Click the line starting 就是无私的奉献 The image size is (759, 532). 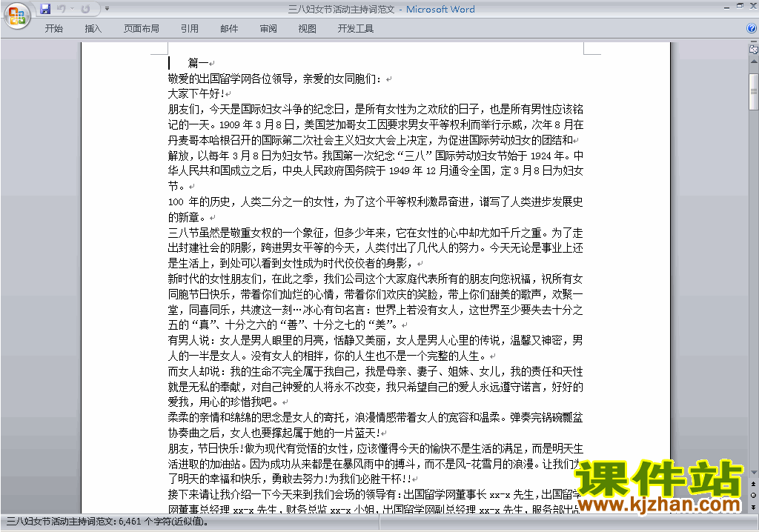(376, 387)
